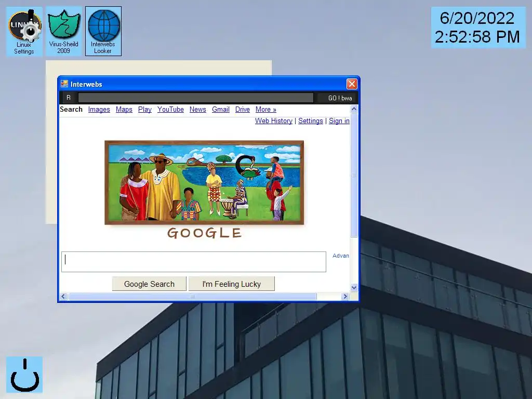Click the GOOGLE logo text under the doodle

coord(205,233)
